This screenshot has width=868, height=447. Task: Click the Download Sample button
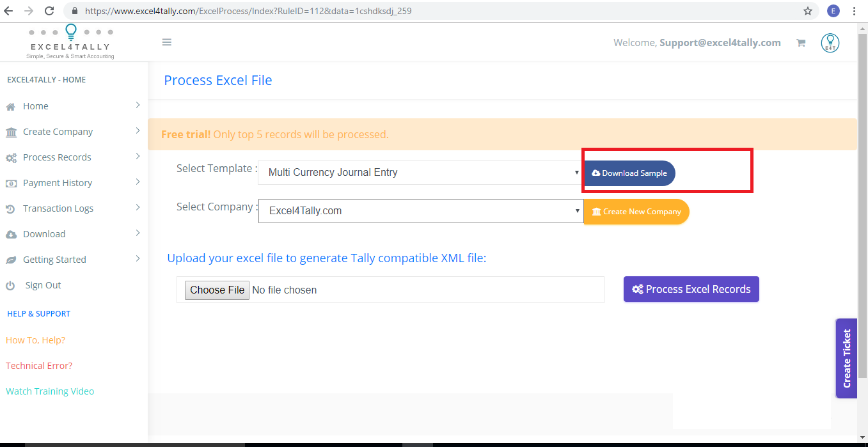click(629, 173)
